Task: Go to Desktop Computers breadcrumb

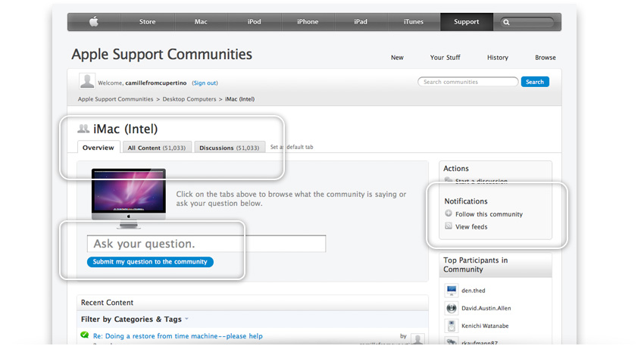Action: pyautogui.click(x=189, y=99)
